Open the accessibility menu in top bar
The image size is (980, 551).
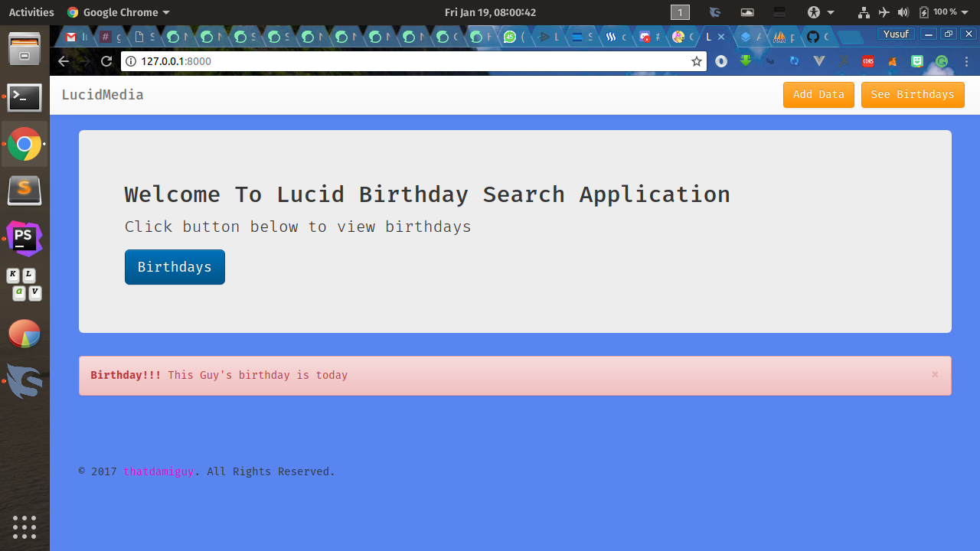point(821,12)
